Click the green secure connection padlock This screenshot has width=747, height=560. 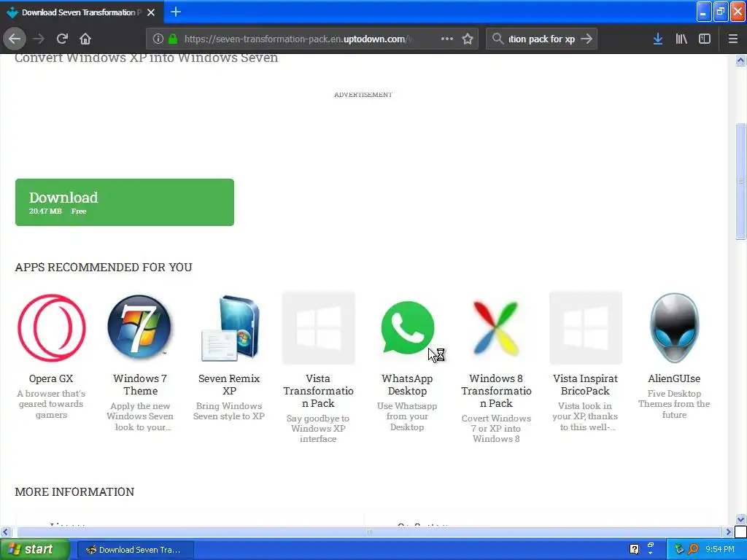(173, 39)
